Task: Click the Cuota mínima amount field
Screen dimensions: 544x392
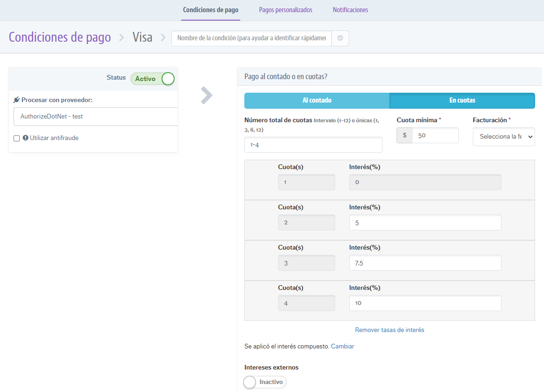Action: 435,135
